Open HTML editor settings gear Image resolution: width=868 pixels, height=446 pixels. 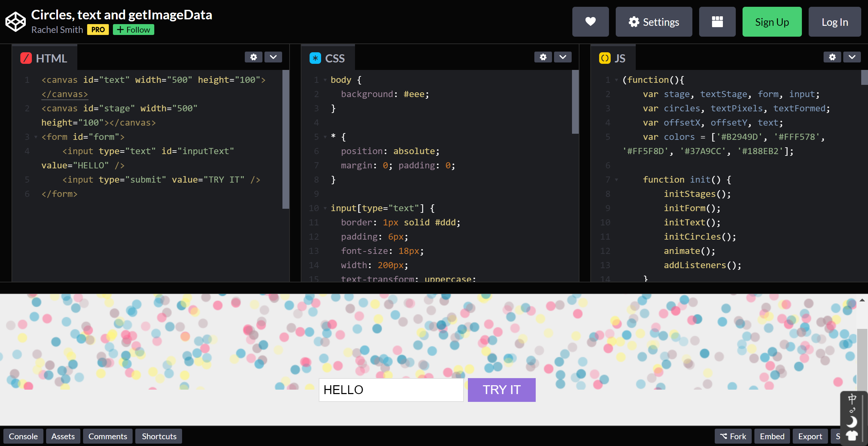click(253, 57)
